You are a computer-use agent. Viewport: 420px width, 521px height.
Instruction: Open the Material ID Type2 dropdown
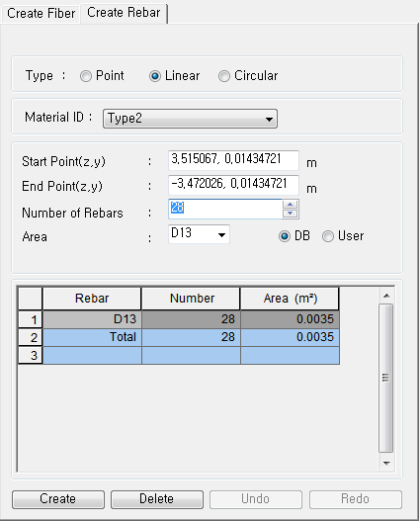(190, 119)
